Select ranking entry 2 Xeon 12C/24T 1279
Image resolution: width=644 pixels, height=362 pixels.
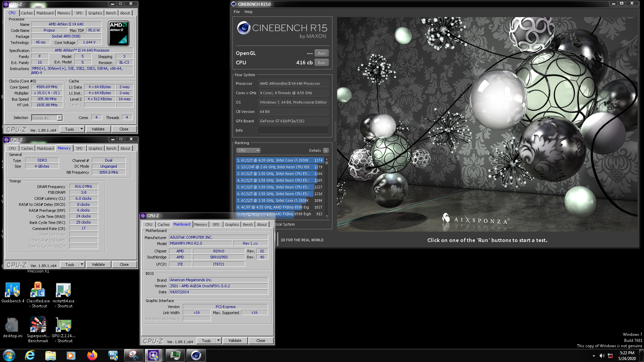click(279, 167)
